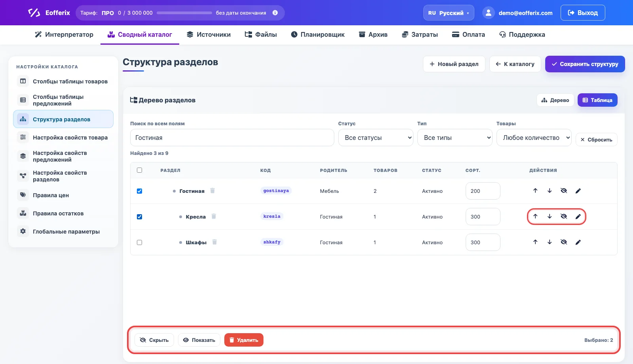Open Правила цен settings

tap(63, 195)
